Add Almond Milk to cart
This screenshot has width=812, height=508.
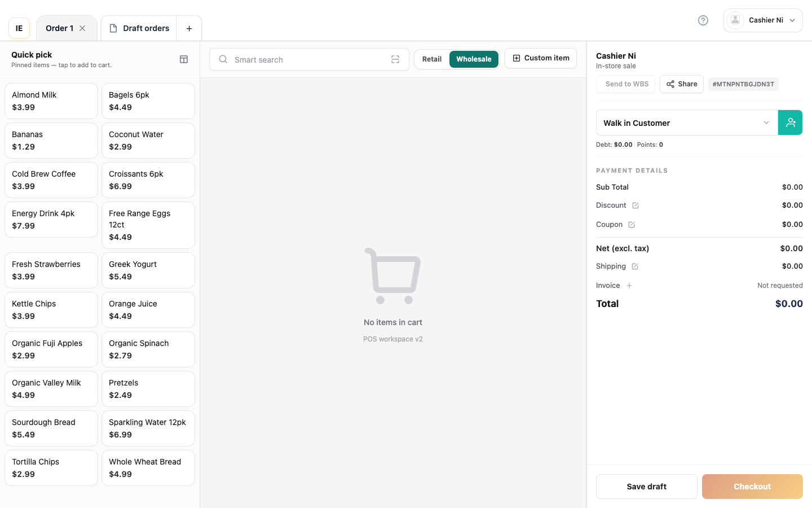51,101
